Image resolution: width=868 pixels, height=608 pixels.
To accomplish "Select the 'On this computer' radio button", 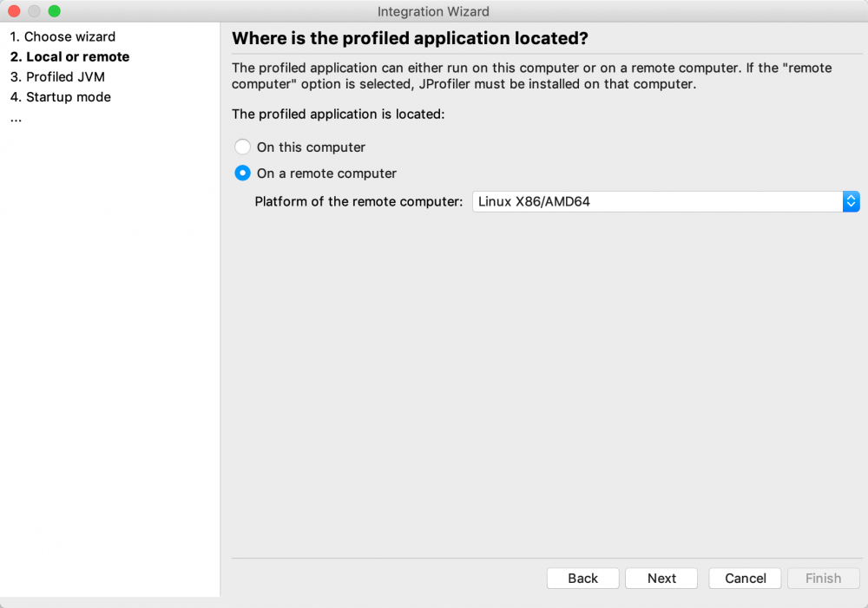I will 242,147.
